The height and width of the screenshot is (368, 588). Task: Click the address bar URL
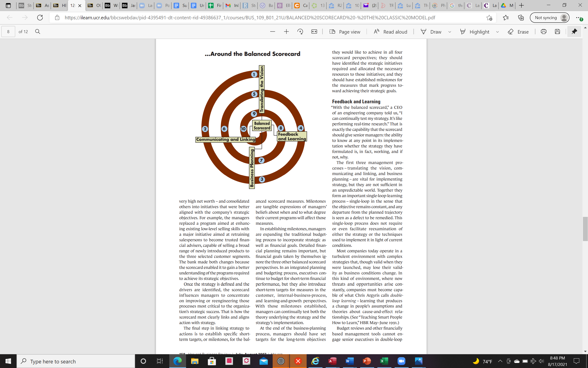[x=250, y=17]
